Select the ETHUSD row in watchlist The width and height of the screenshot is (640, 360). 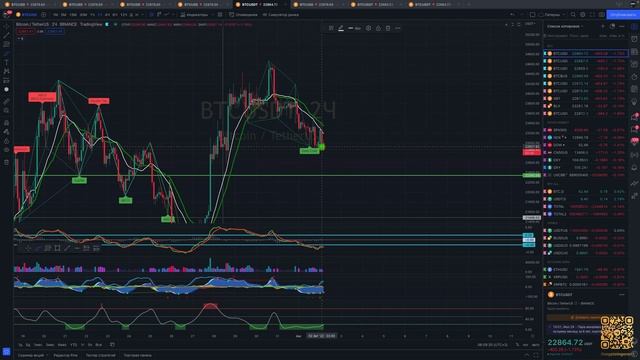pyautogui.click(x=586, y=269)
